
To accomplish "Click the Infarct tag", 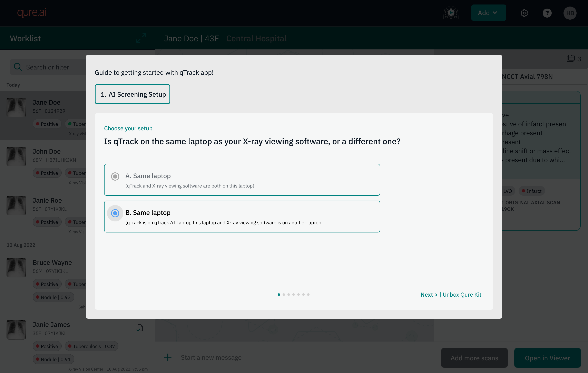I will 532,191.
